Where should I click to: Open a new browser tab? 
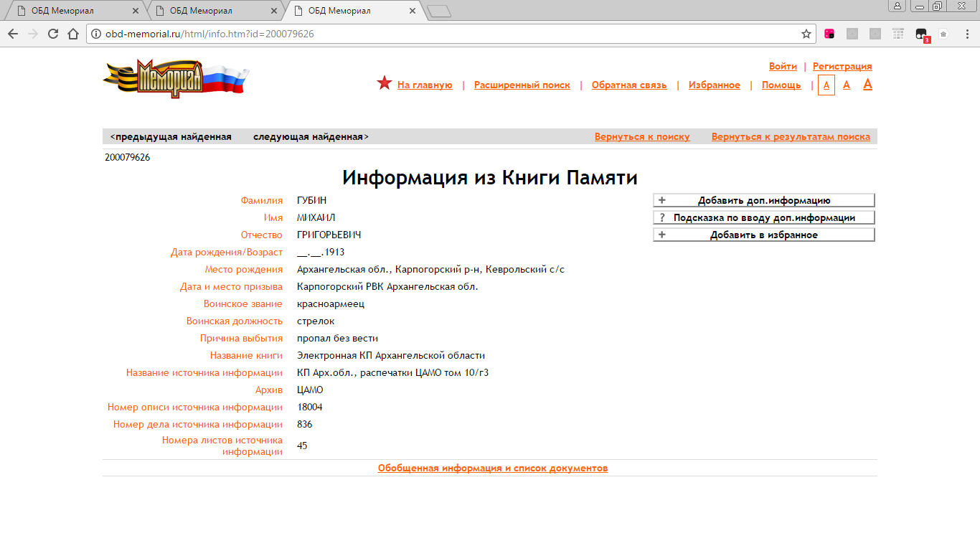click(x=438, y=11)
